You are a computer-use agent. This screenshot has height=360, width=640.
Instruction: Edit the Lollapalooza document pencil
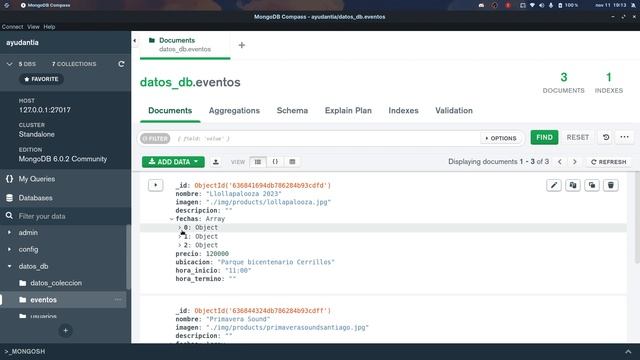pyautogui.click(x=554, y=185)
